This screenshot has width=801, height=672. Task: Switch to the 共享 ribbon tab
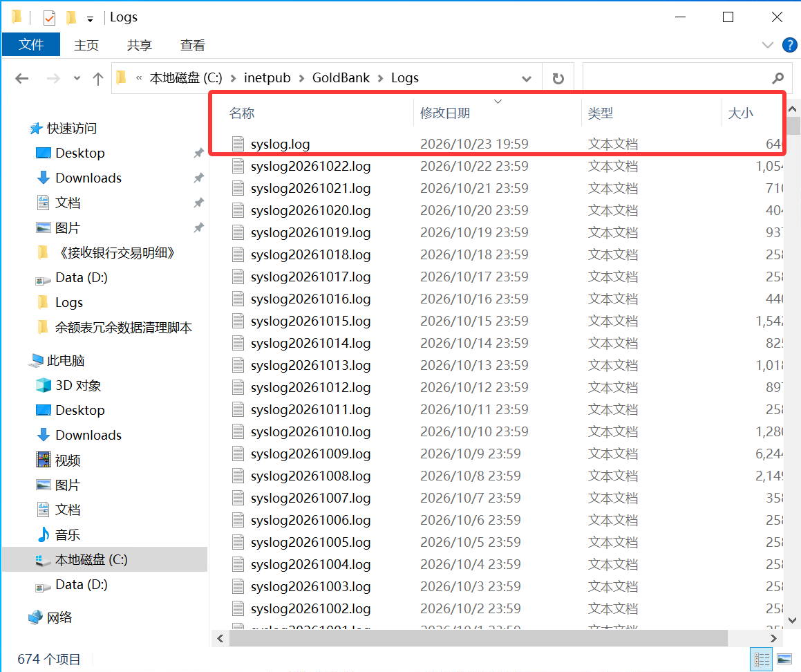pyautogui.click(x=140, y=45)
